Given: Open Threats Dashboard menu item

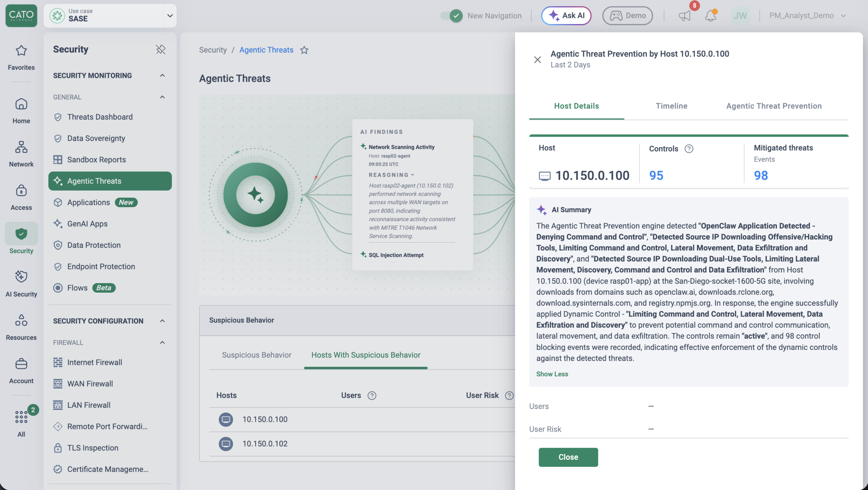Looking at the screenshot, I should 110,117.
